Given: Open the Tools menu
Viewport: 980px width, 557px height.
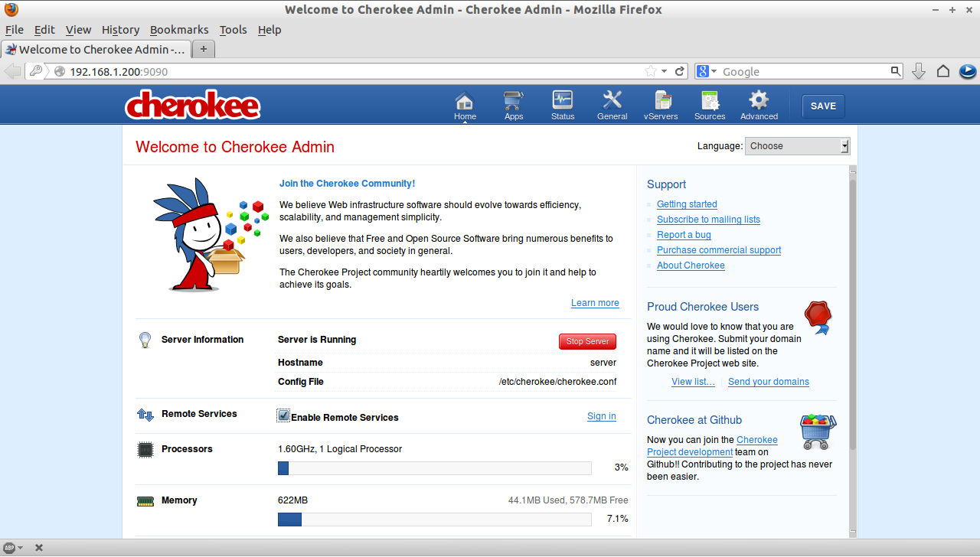Looking at the screenshot, I should (233, 30).
